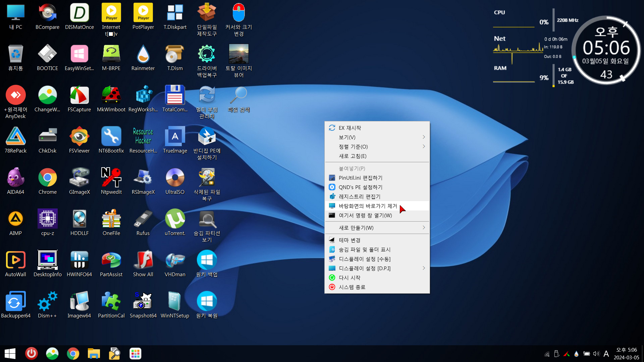Expand 디스플레이 설정 [D.P.I] submenu
This screenshot has width=644, height=362.
(x=377, y=268)
